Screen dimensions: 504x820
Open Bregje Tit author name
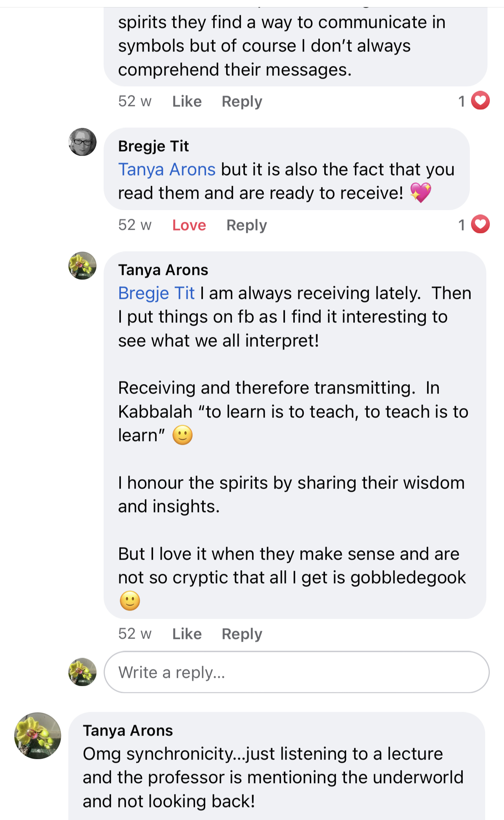coord(153,146)
